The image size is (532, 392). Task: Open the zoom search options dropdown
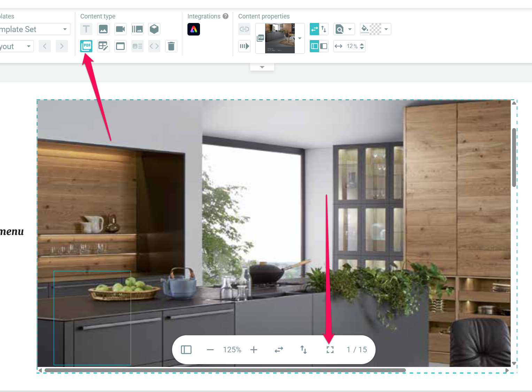pos(350,29)
